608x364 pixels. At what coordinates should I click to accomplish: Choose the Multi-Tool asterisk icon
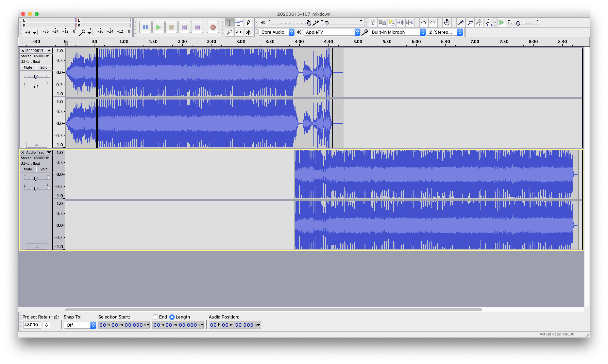tap(248, 32)
